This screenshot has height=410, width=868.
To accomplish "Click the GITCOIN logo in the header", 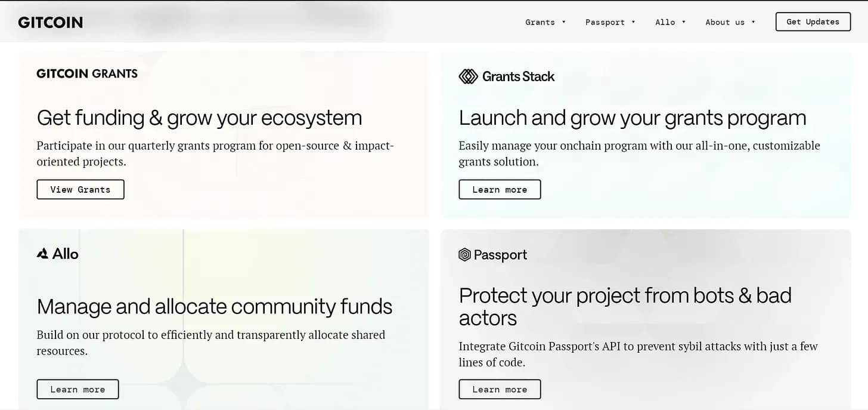I will point(50,22).
